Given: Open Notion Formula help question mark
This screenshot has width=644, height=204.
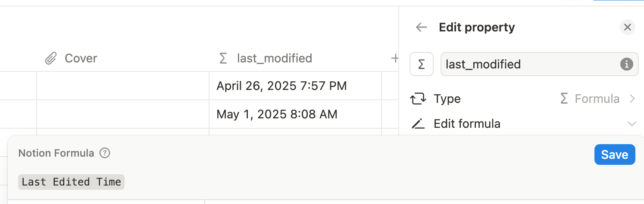Looking at the screenshot, I should (105, 153).
